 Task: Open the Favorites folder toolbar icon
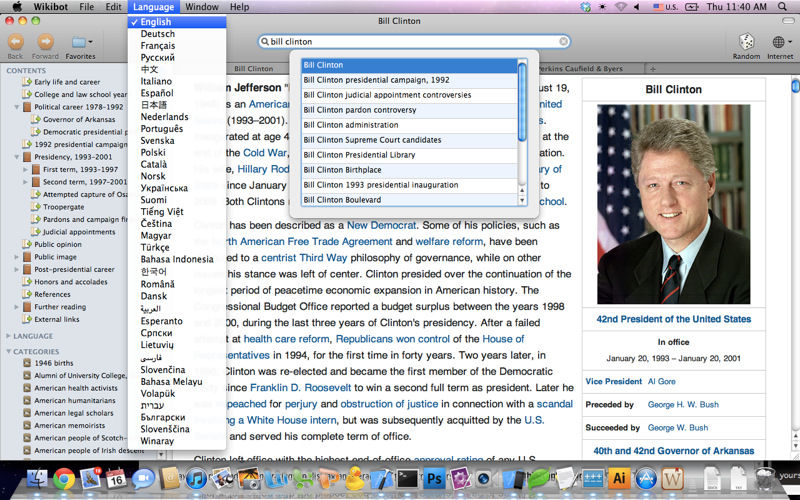coord(79,42)
